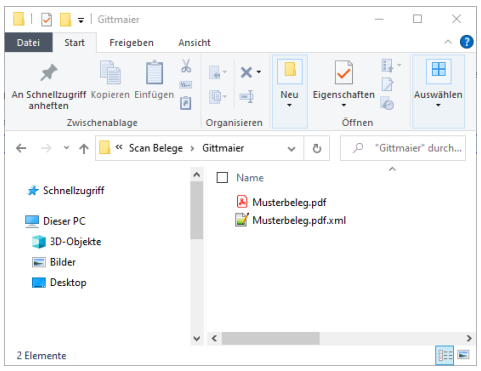Go up one folder level
Image resolution: width=481 pixels, height=371 pixels.
[x=84, y=148]
